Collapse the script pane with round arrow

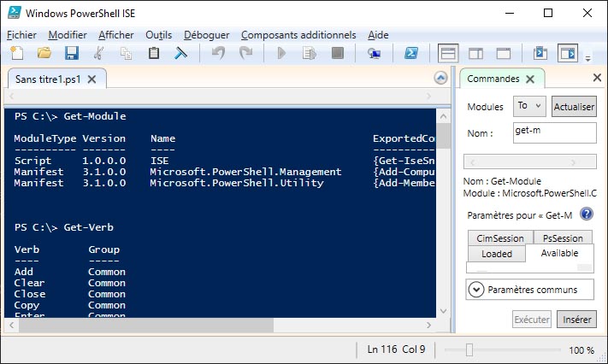(x=440, y=78)
